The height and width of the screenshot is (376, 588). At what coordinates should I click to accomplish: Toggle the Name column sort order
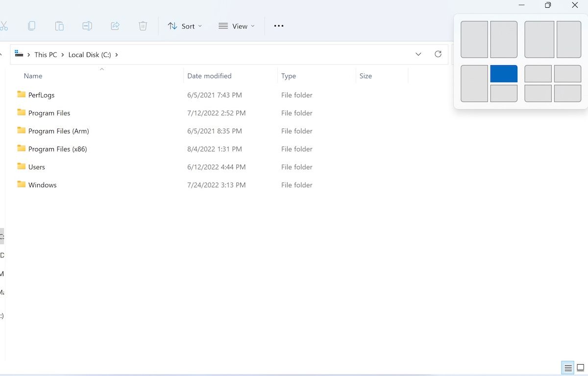pyautogui.click(x=33, y=76)
